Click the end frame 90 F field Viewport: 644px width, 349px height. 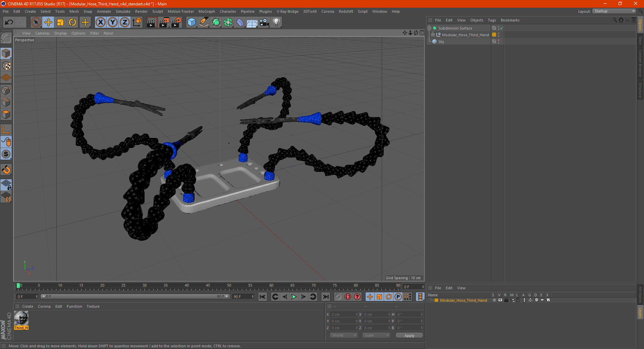tap(243, 297)
